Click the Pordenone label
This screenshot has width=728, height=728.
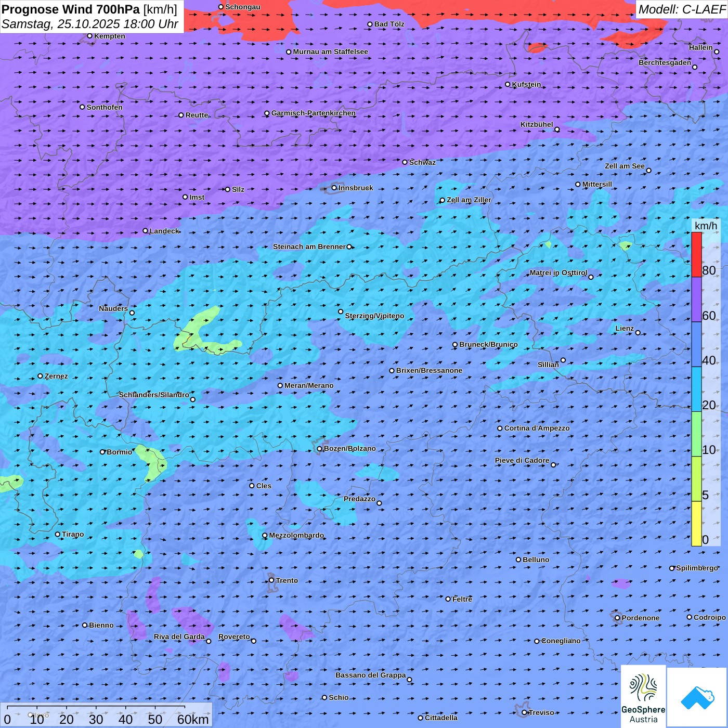(641, 618)
